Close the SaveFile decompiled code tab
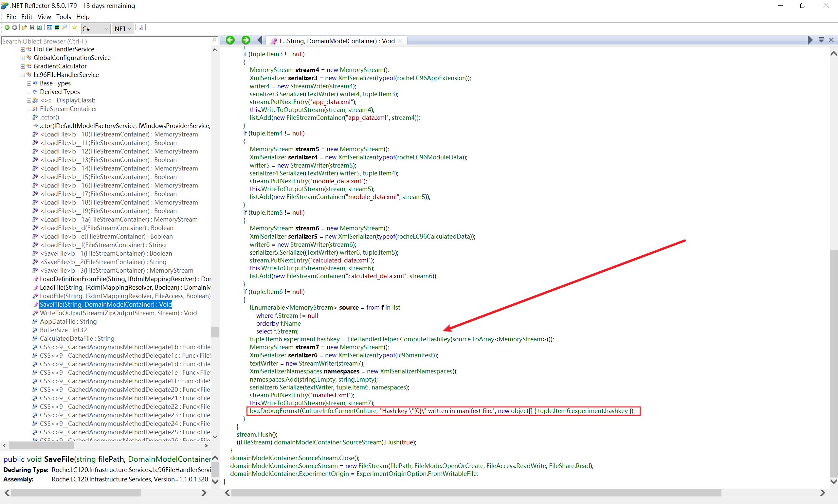 [400, 41]
